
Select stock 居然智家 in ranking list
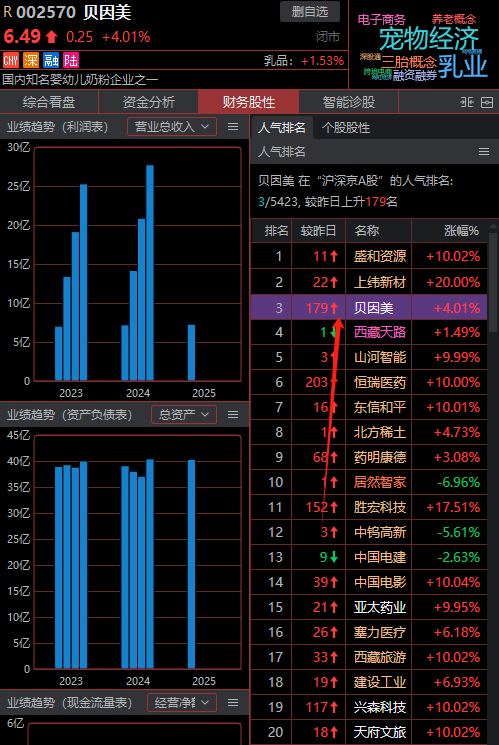(380, 482)
